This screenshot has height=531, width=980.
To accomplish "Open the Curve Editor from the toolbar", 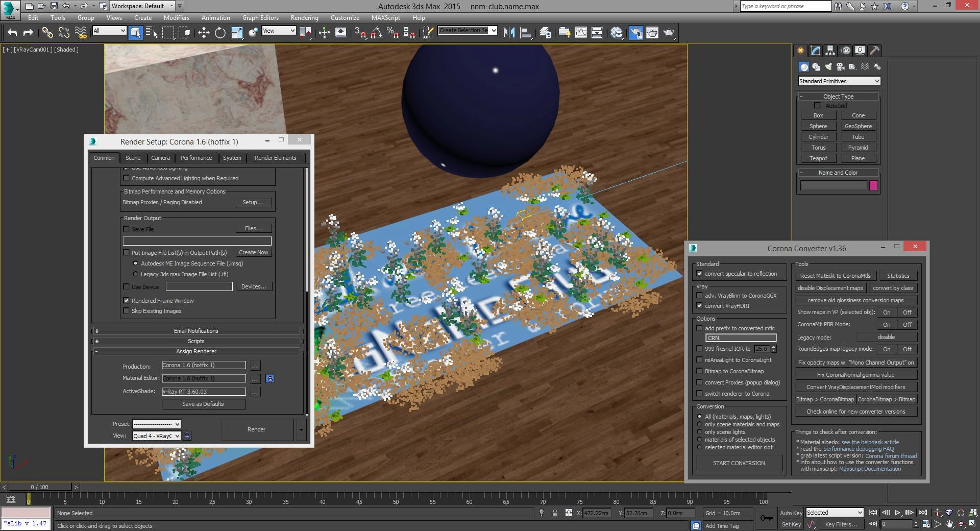I will (x=581, y=33).
